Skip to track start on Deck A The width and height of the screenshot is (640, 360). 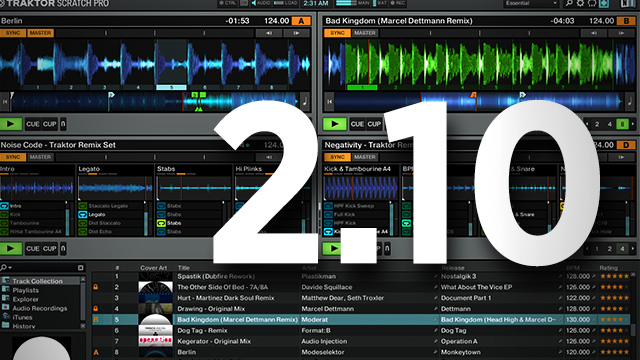(x=5, y=102)
